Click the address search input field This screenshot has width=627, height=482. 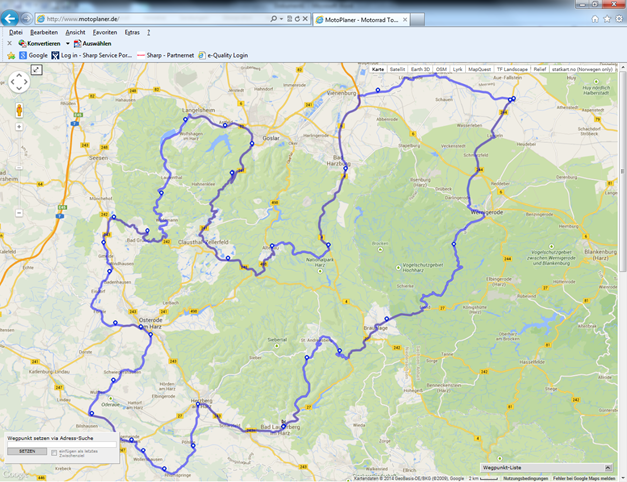(62, 444)
